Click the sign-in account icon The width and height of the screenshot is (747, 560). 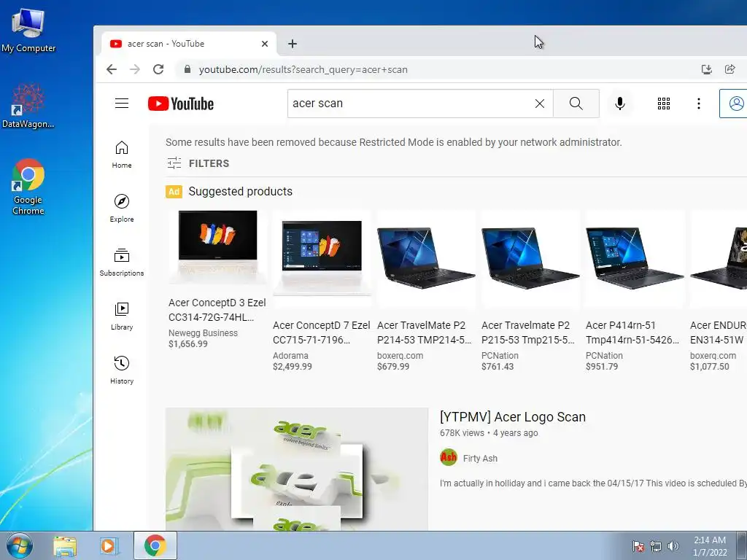point(735,104)
